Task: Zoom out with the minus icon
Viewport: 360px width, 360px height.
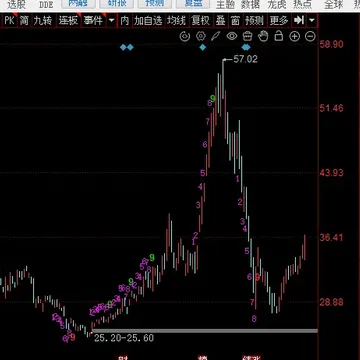Action: (x=310, y=36)
